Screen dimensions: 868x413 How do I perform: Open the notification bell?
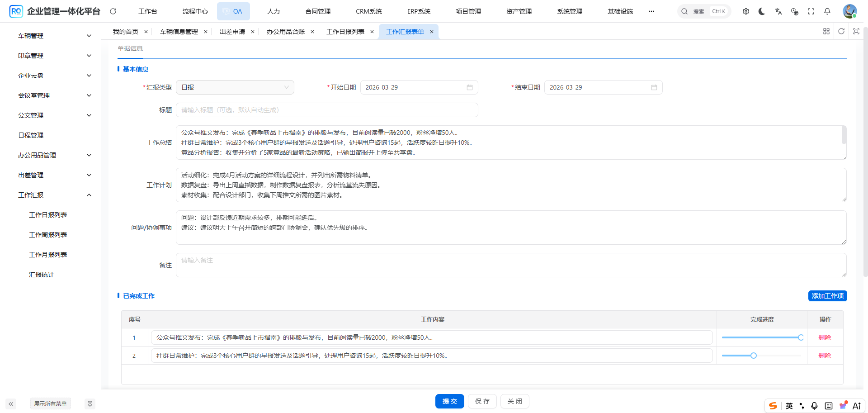click(827, 11)
